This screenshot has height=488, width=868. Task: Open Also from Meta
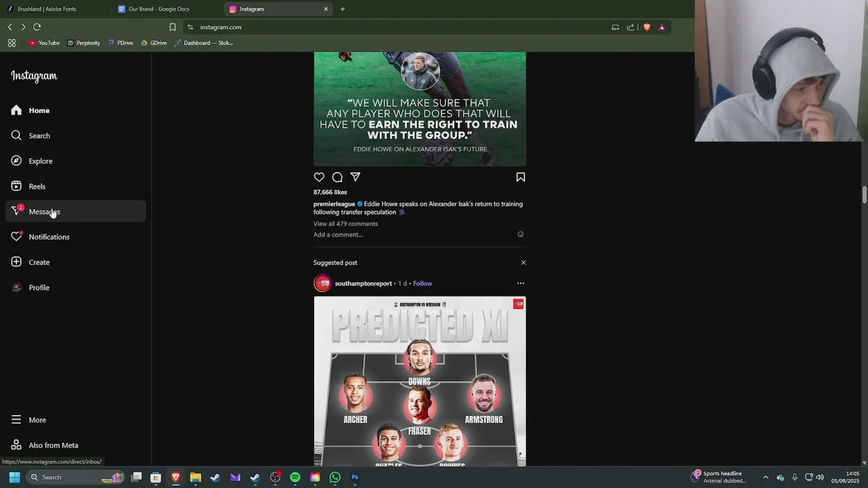click(x=76, y=445)
